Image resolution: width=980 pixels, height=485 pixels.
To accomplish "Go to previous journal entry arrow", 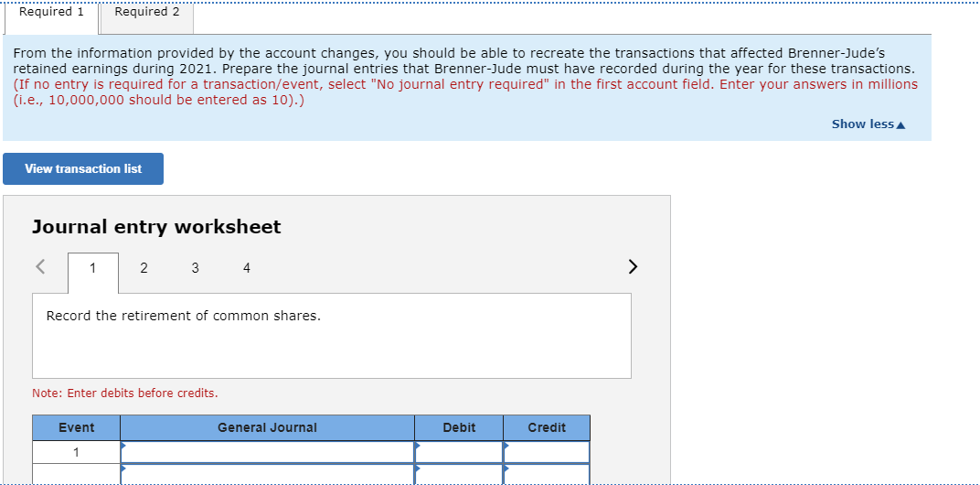I will [x=40, y=268].
